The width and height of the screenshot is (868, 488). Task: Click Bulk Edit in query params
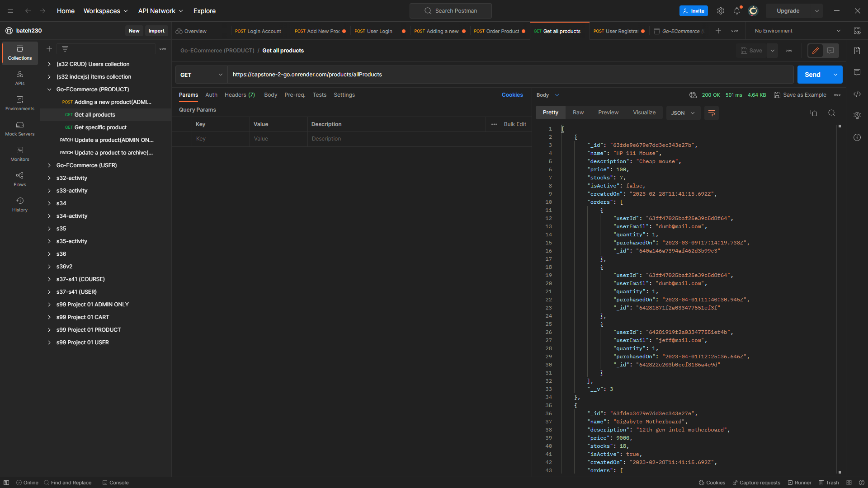(x=515, y=124)
